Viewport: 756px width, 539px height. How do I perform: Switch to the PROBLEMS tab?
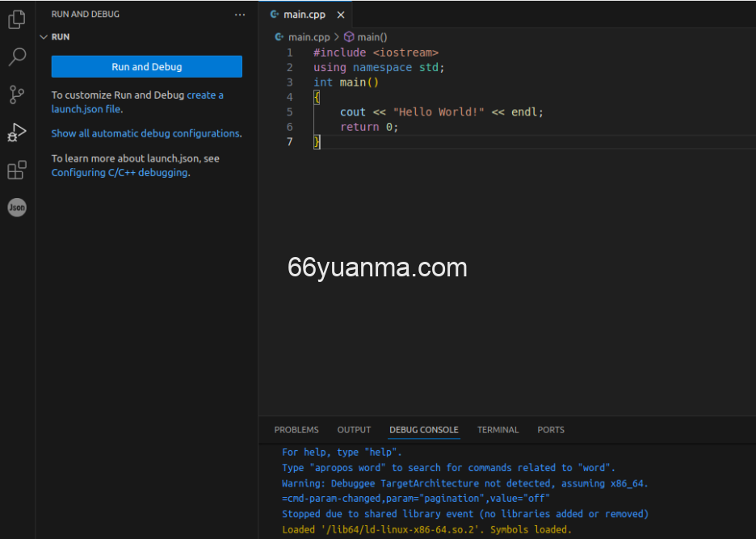[x=296, y=430]
